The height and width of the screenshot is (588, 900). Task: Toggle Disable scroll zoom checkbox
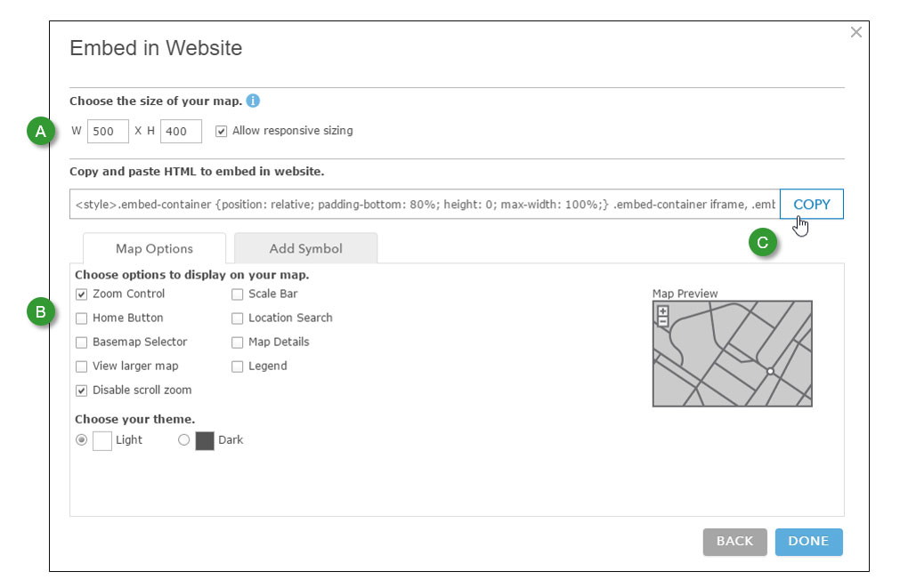82,391
